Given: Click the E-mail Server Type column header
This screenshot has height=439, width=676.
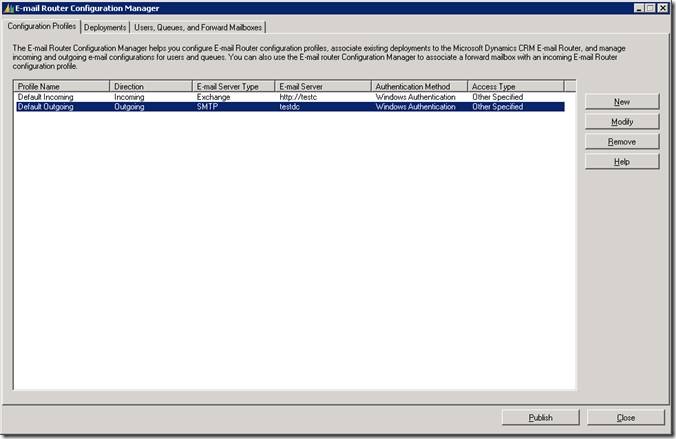Looking at the screenshot, I should (x=233, y=87).
